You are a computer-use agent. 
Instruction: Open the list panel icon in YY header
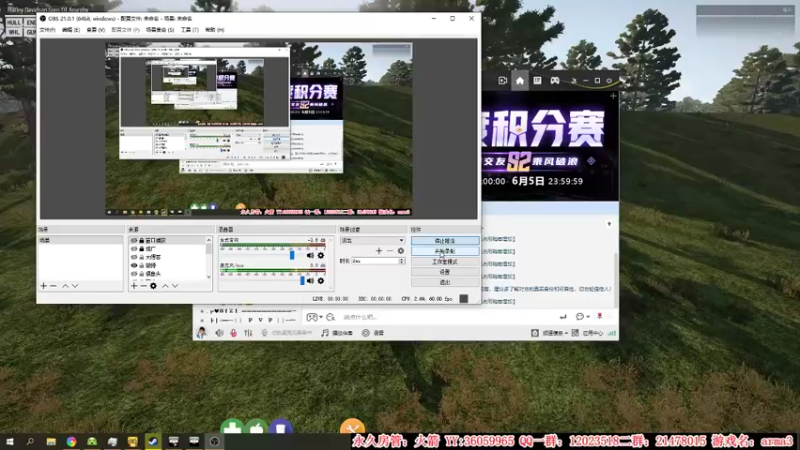(x=537, y=81)
